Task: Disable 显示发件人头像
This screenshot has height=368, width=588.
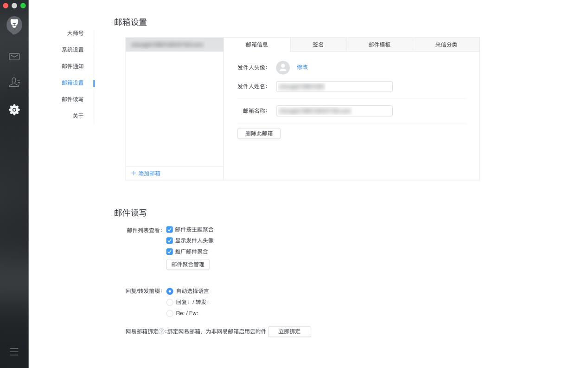Action: [x=170, y=240]
